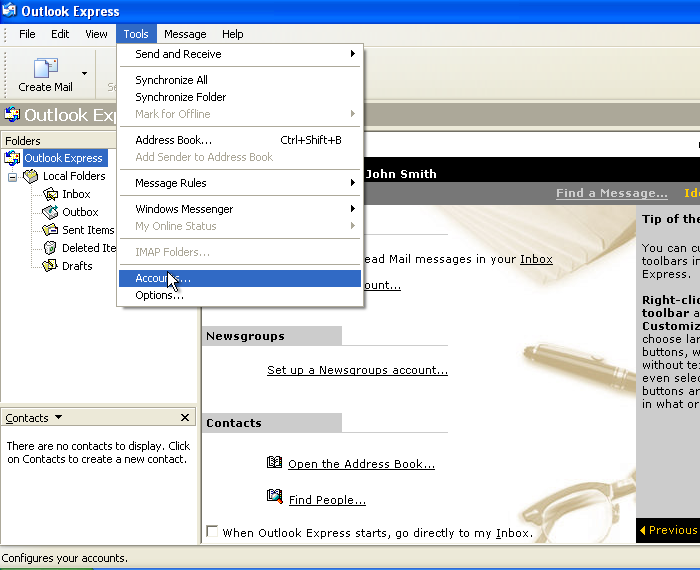The height and width of the screenshot is (570, 700).
Task: Open the Drafts folder icon
Action: 51,266
